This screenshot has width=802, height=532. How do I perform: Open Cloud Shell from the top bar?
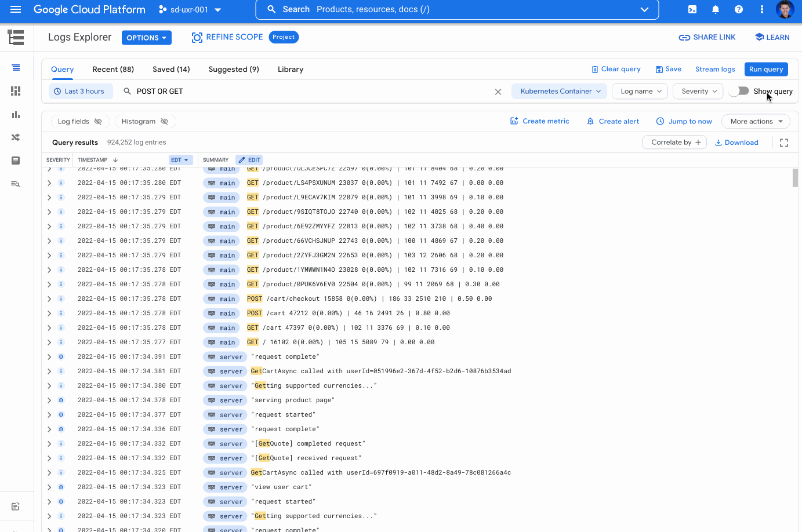click(x=692, y=9)
